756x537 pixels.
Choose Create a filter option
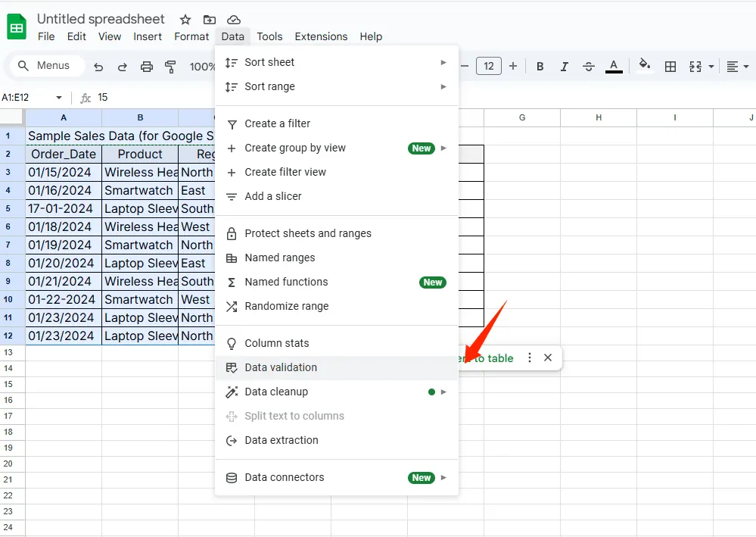[277, 123]
